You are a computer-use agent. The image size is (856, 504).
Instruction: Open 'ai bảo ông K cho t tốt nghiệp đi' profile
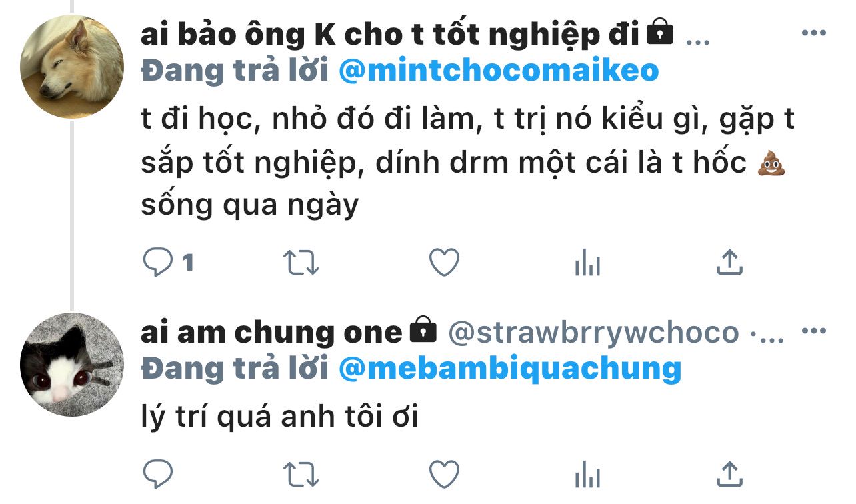[x=390, y=33]
